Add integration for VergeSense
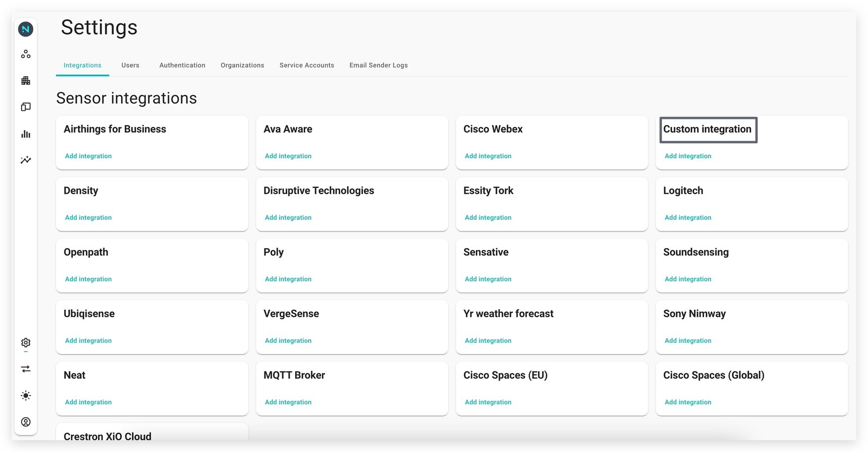 pos(288,341)
